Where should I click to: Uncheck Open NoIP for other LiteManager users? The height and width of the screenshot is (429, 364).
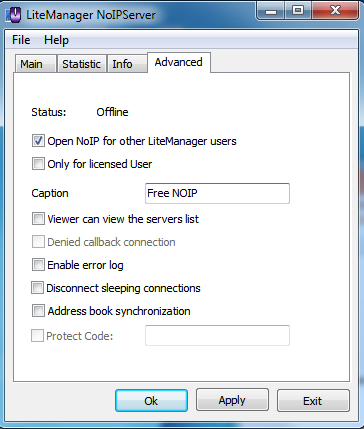38,141
